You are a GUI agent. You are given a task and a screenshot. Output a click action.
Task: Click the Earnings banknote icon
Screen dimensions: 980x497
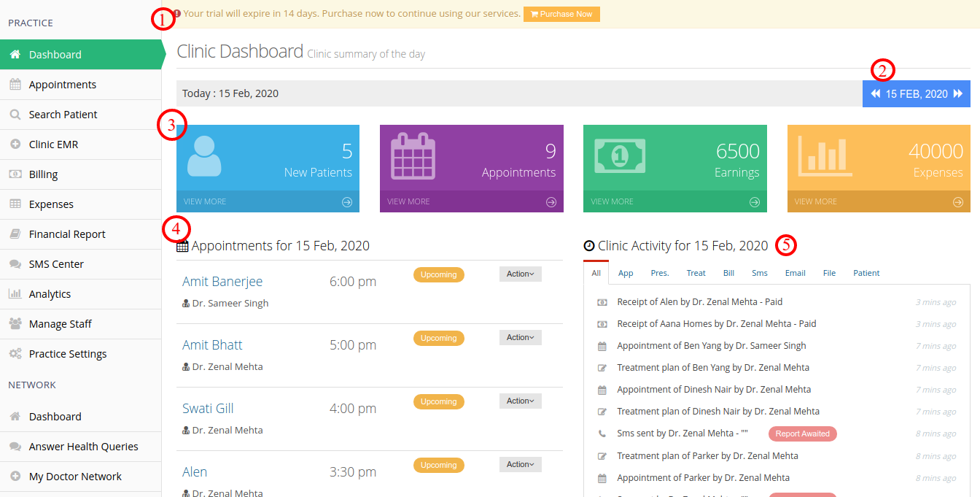pos(620,155)
